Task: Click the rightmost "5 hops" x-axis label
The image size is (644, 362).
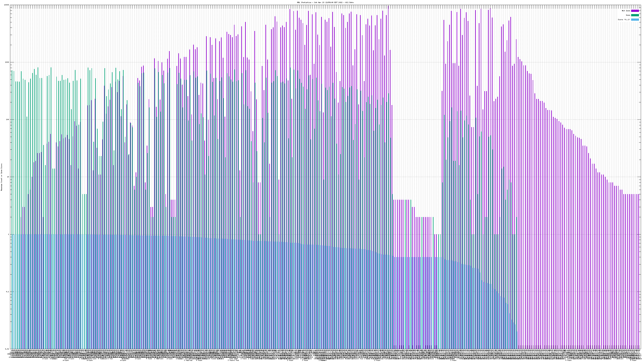Action: tap(633, 360)
